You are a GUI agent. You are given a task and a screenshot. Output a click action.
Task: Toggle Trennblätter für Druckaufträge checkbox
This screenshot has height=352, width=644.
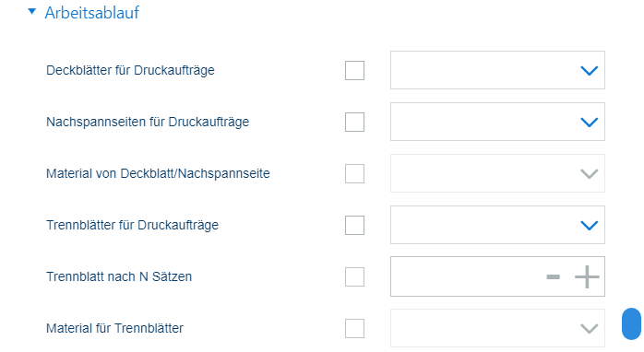pyautogui.click(x=354, y=225)
